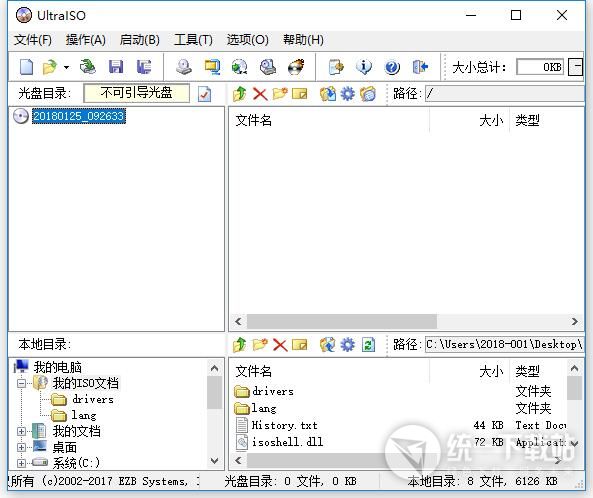Click the Help question mark icon
The width and height of the screenshot is (593, 498).
[x=392, y=67]
